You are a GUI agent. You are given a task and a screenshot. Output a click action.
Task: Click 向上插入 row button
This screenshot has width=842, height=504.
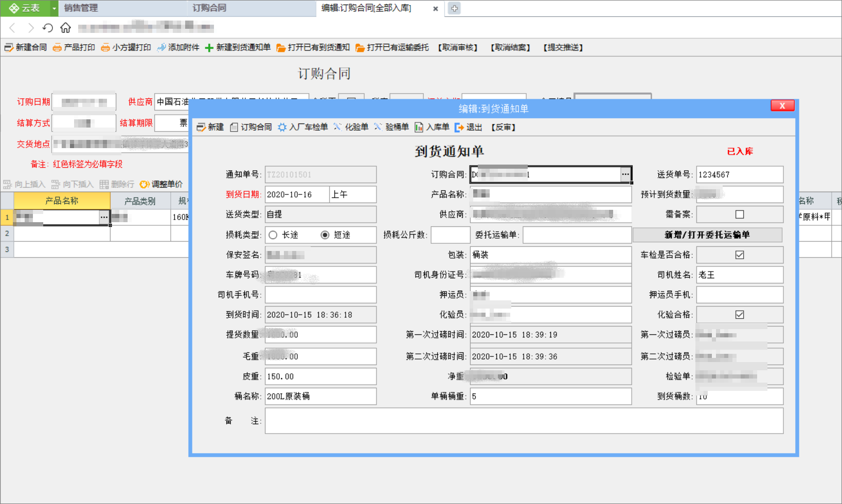24,184
